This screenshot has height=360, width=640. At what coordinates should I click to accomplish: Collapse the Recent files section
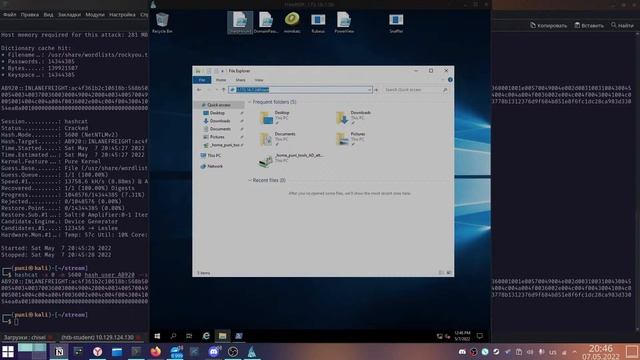point(250,180)
